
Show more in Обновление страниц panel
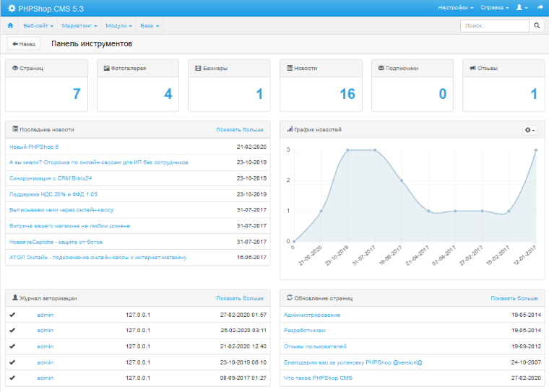click(x=514, y=298)
